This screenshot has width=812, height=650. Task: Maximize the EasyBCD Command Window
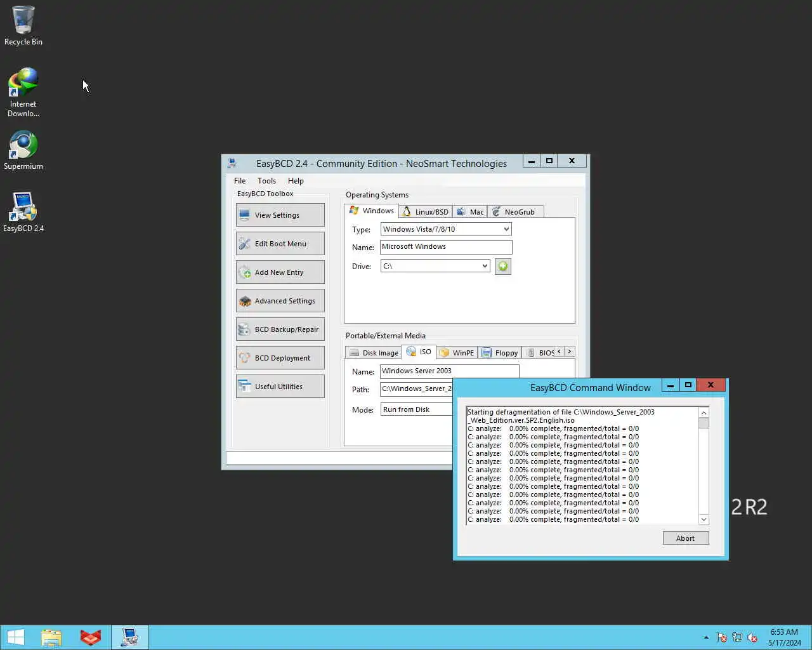click(x=688, y=385)
